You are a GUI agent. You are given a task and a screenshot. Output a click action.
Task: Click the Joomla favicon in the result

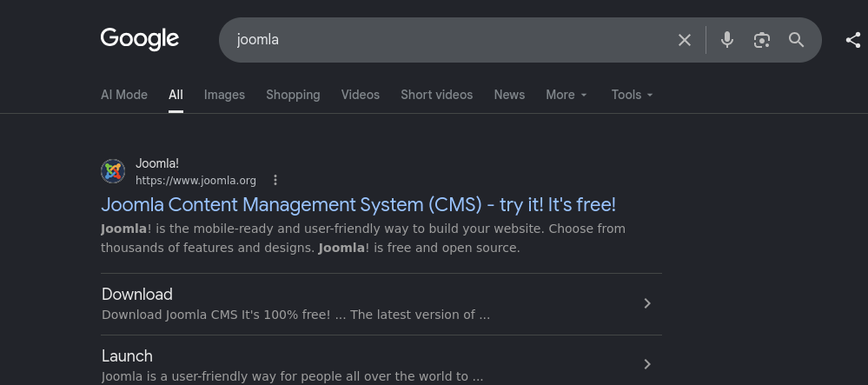113,171
